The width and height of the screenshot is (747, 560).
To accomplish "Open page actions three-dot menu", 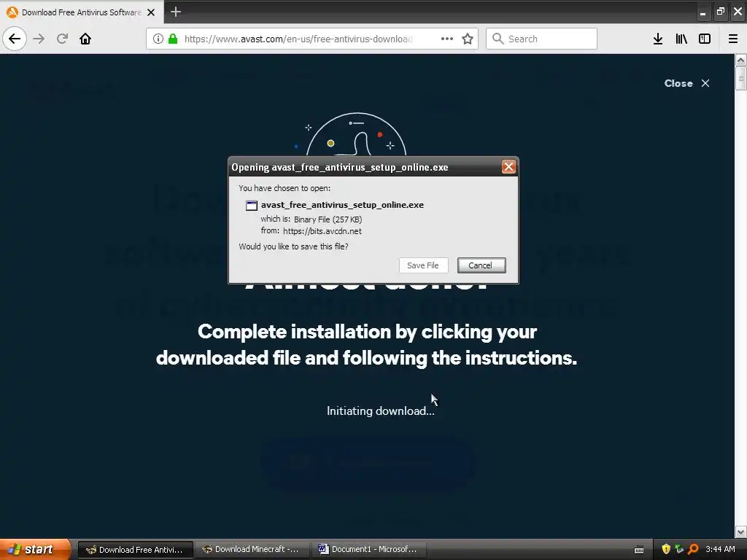I will pos(447,39).
